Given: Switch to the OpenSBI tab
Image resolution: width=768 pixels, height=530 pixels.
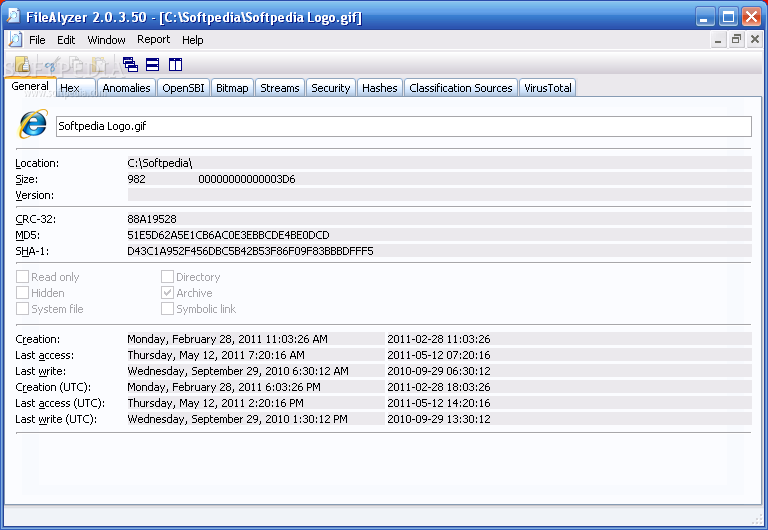Looking at the screenshot, I should click(x=183, y=88).
